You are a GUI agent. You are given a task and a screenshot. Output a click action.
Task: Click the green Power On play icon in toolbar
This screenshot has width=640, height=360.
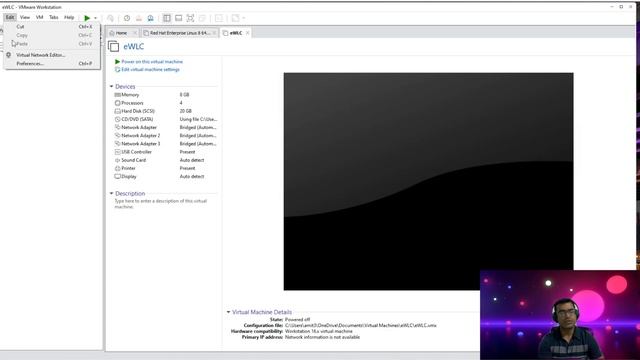tap(87, 18)
